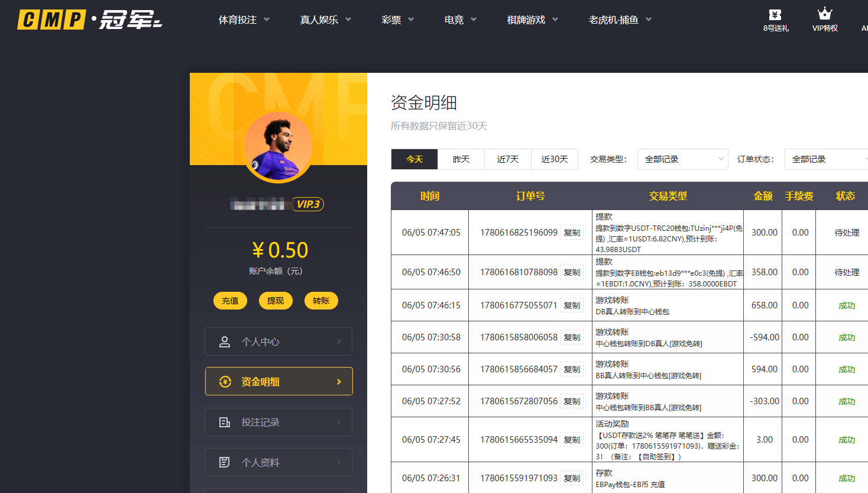Click the time 06/05 07:26:31

tap(431, 478)
